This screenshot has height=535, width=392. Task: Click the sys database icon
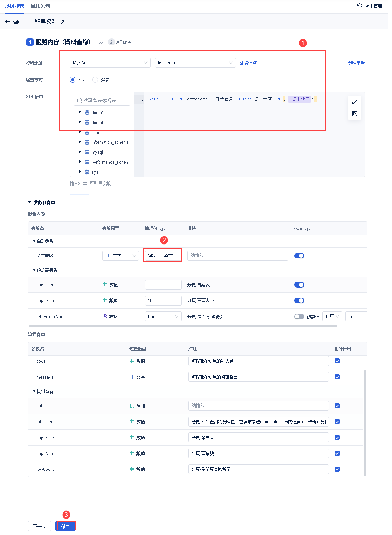click(x=87, y=172)
